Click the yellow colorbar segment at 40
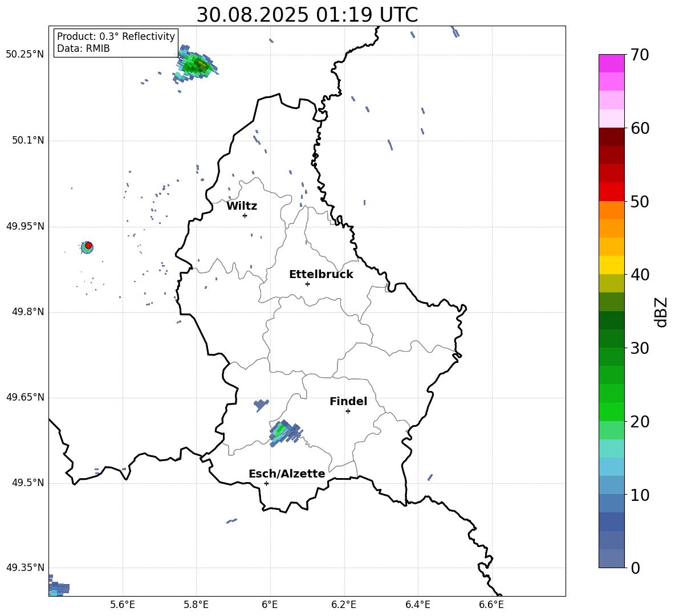 pyautogui.click(x=612, y=265)
